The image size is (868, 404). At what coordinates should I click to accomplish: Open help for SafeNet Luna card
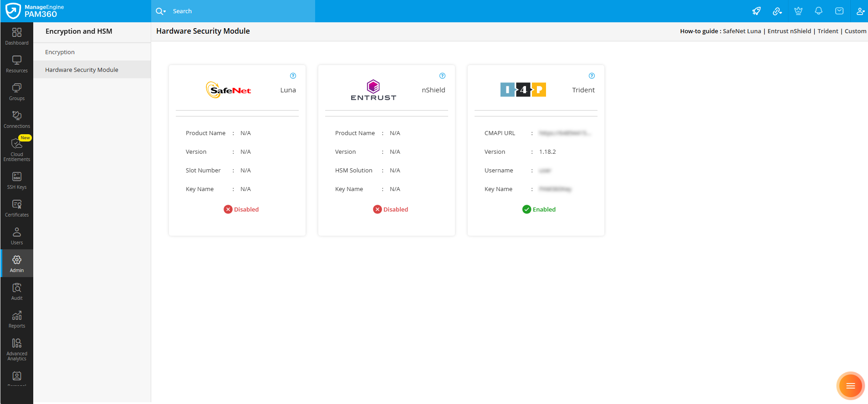point(293,76)
